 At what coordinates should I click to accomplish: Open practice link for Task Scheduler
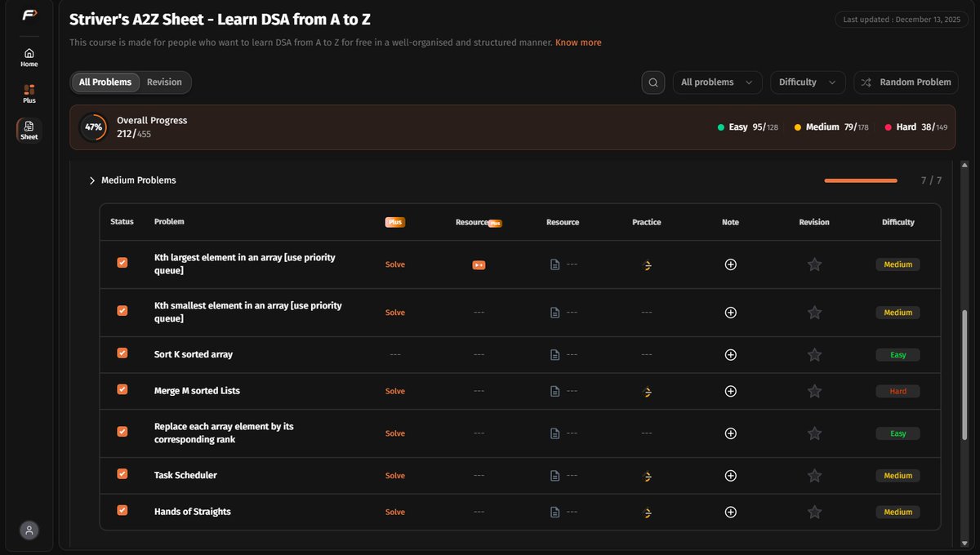coord(647,476)
